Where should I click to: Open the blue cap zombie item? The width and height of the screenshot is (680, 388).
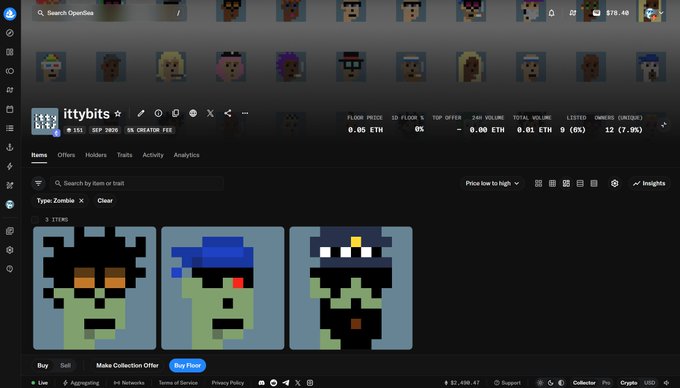(223, 288)
